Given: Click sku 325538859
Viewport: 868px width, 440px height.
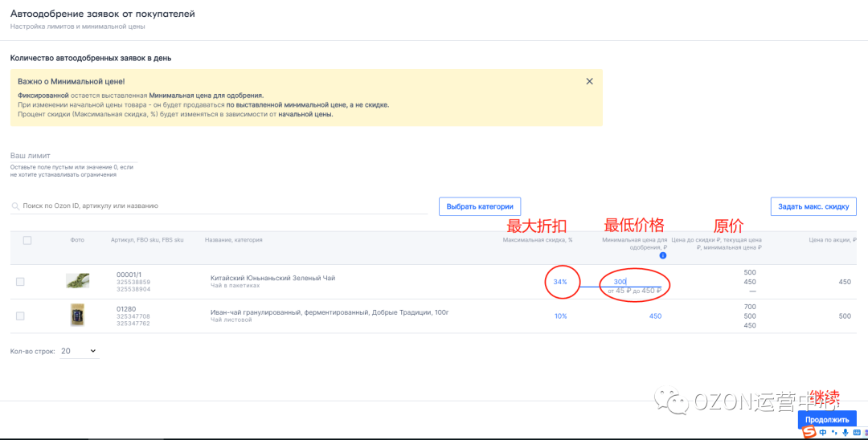Looking at the screenshot, I should (x=133, y=282).
